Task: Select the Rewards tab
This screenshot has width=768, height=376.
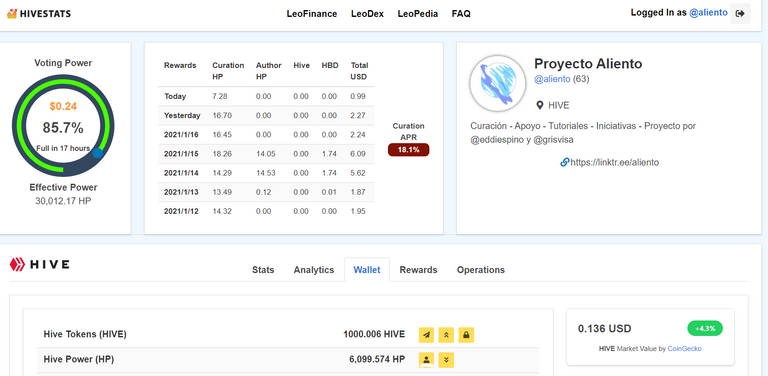Action: pyautogui.click(x=418, y=270)
